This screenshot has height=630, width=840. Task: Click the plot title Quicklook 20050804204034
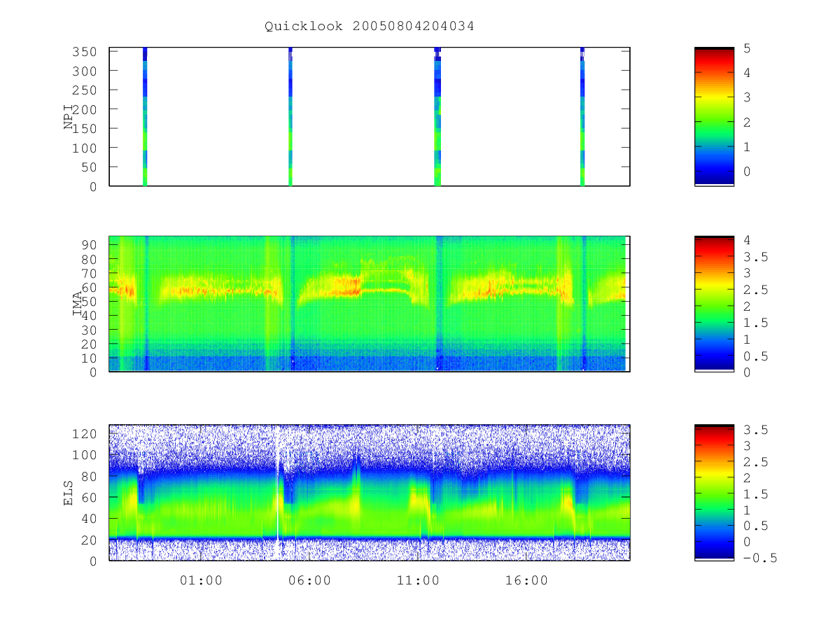point(370,27)
